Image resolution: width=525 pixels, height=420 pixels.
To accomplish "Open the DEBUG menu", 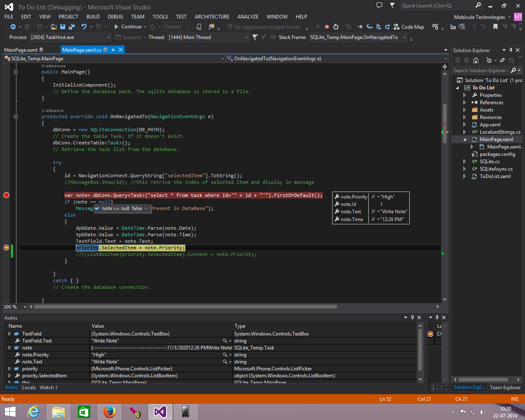I will (x=115, y=17).
